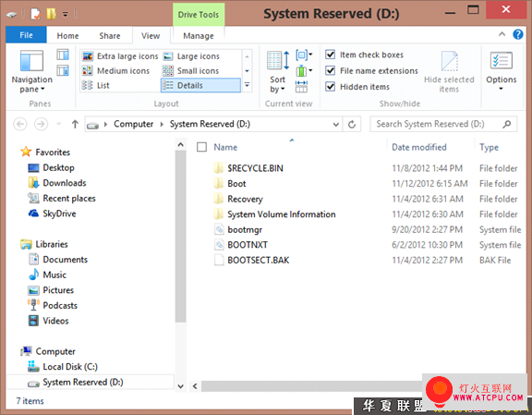
Task: Go forward with the Forward arrow
Action: point(41,124)
